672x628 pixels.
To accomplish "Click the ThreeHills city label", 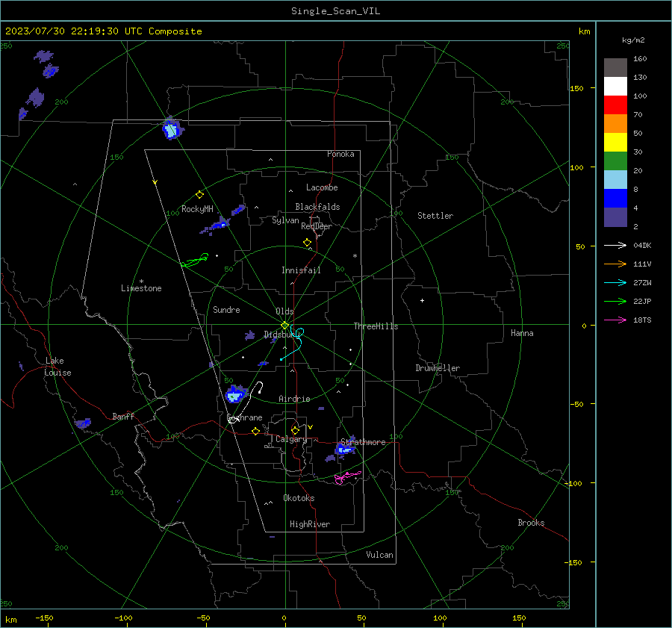I will click(x=376, y=326).
